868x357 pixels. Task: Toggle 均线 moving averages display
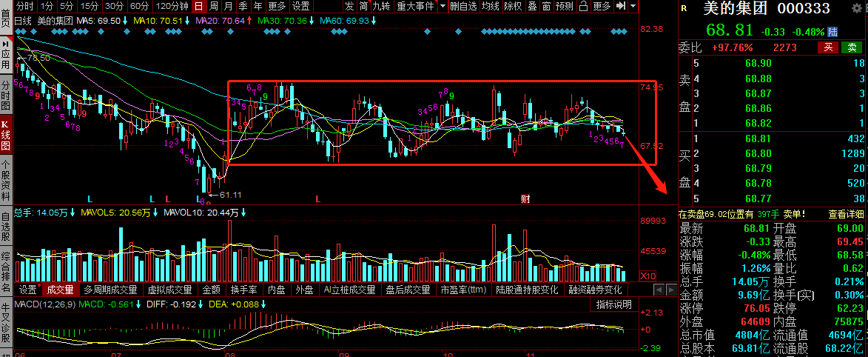(491, 6)
